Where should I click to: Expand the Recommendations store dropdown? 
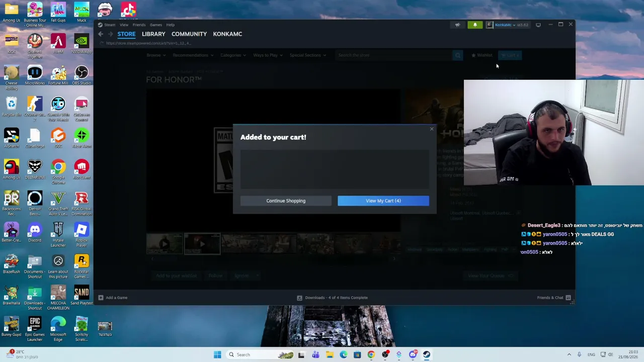pyautogui.click(x=193, y=55)
